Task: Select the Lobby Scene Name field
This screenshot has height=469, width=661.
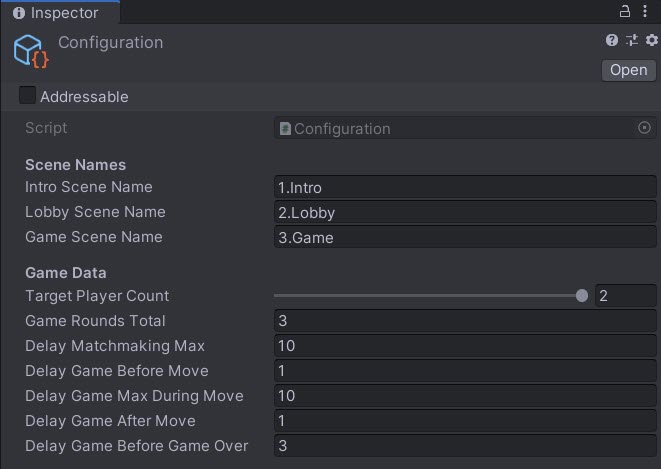Action: [465, 212]
